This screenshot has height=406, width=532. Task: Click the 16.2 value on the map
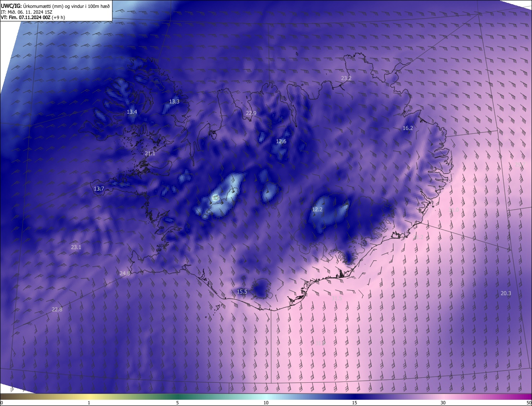click(x=408, y=128)
